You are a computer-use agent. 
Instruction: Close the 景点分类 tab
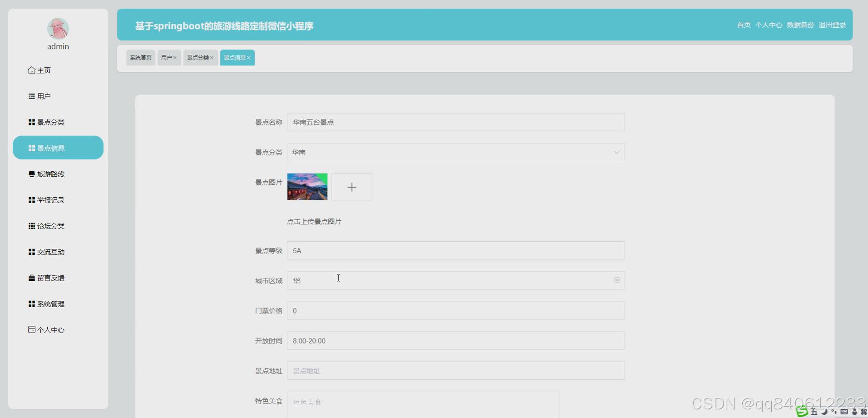pyautogui.click(x=212, y=58)
